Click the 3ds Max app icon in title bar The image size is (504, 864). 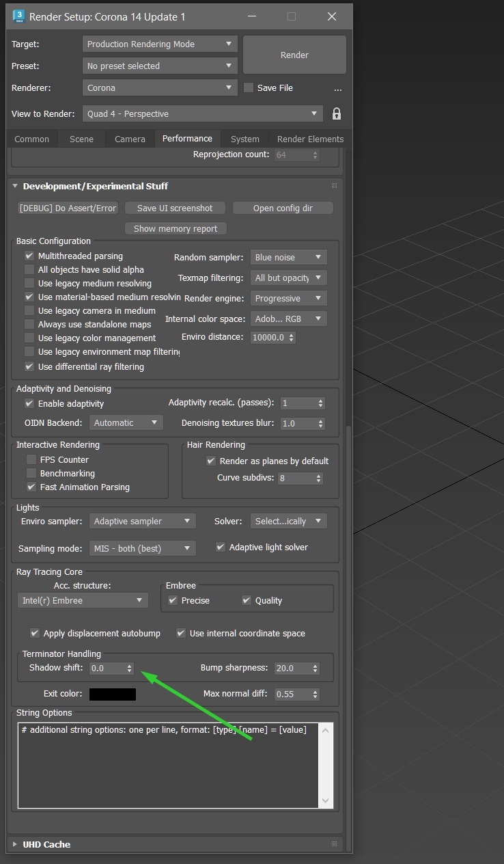[19, 16]
